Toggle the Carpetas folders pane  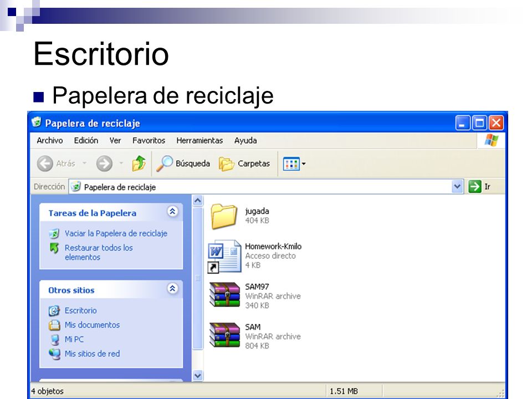click(x=244, y=163)
